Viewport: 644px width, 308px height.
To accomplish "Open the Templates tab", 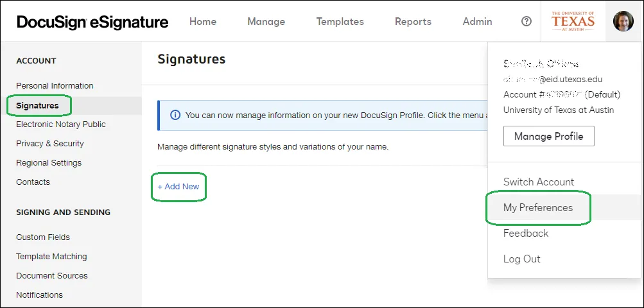I will [340, 21].
